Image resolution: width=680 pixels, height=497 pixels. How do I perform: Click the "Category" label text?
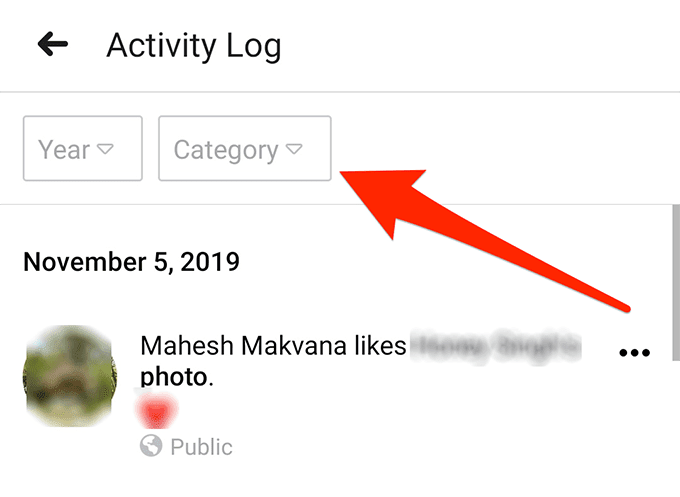click(226, 150)
